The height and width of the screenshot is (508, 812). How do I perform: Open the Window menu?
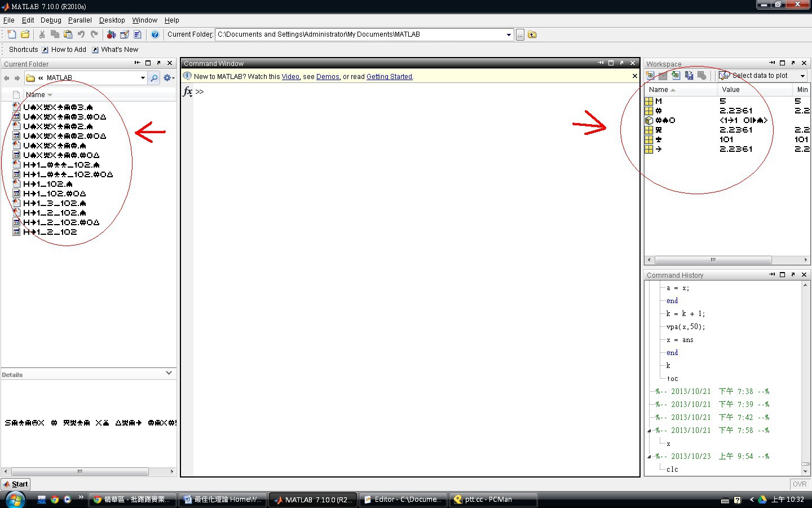[x=145, y=20]
